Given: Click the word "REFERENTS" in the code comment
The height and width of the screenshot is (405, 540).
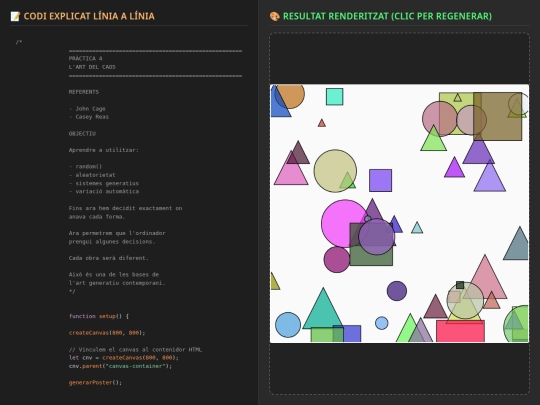Looking at the screenshot, I should [x=84, y=92].
